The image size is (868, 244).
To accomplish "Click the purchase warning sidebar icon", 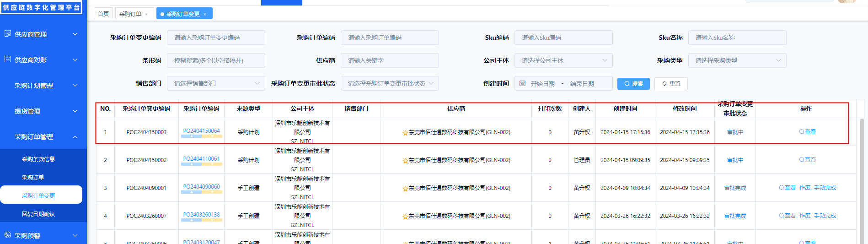I will [x=8, y=235].
